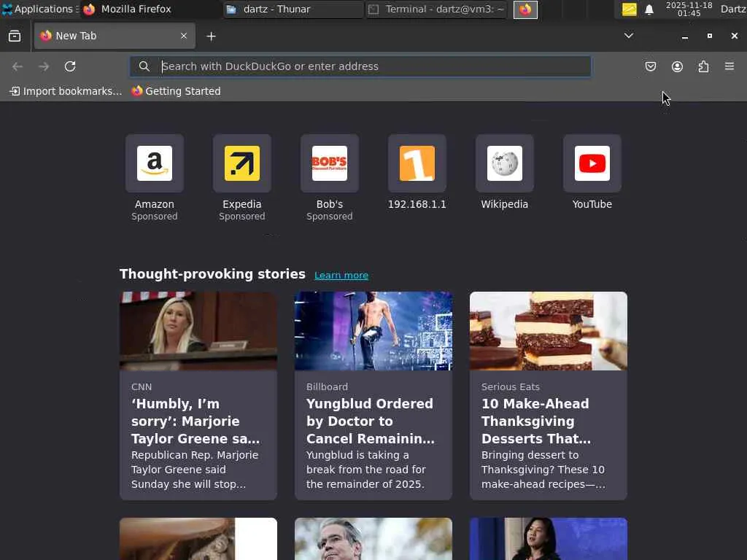
Task: Open the clock showing 2025-11-18 01:45
Action: 689,9
